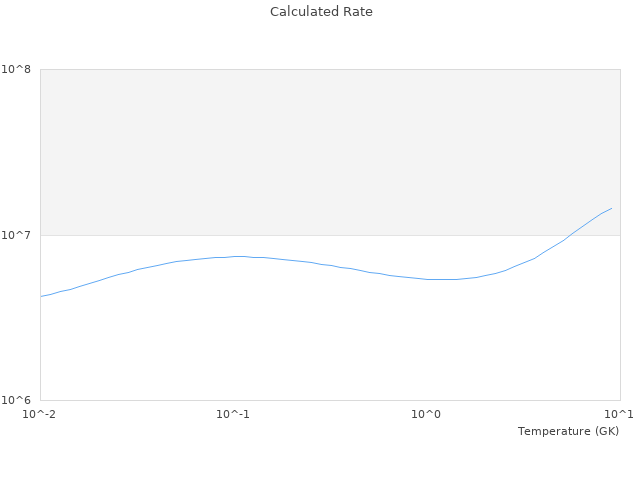Select the 10^6 y-axis tick label
Image resolution: width=640 pixels, height=480 pixels.
pyautogui.click(x=17, y=400)
